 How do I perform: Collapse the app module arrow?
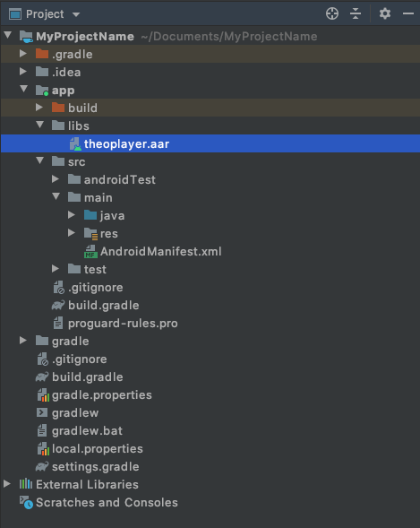24,90
